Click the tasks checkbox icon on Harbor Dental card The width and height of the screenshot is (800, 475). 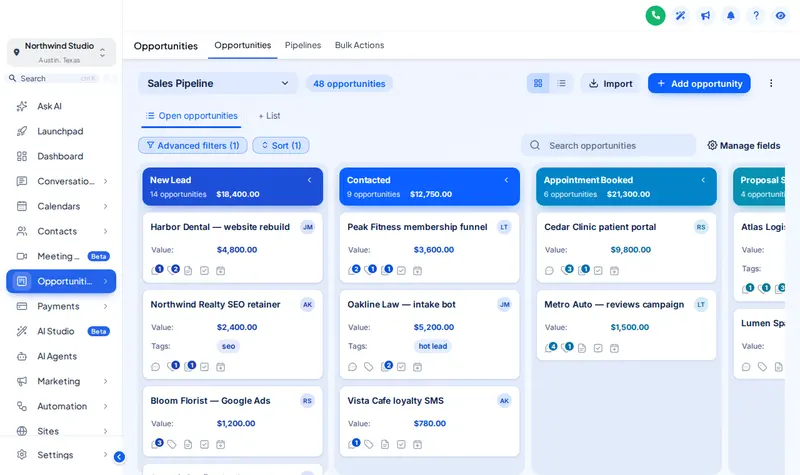(204, 270)
